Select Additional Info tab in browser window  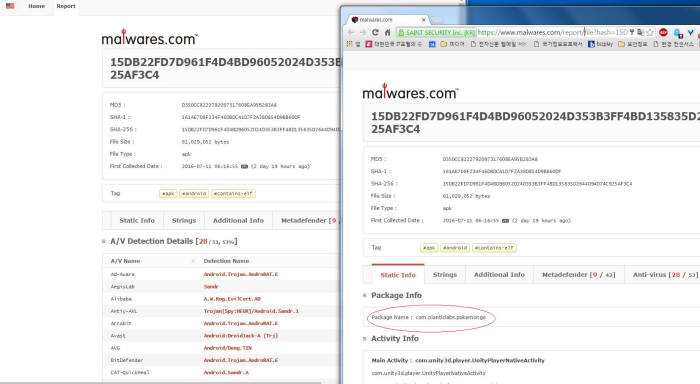tap(499, 275)
